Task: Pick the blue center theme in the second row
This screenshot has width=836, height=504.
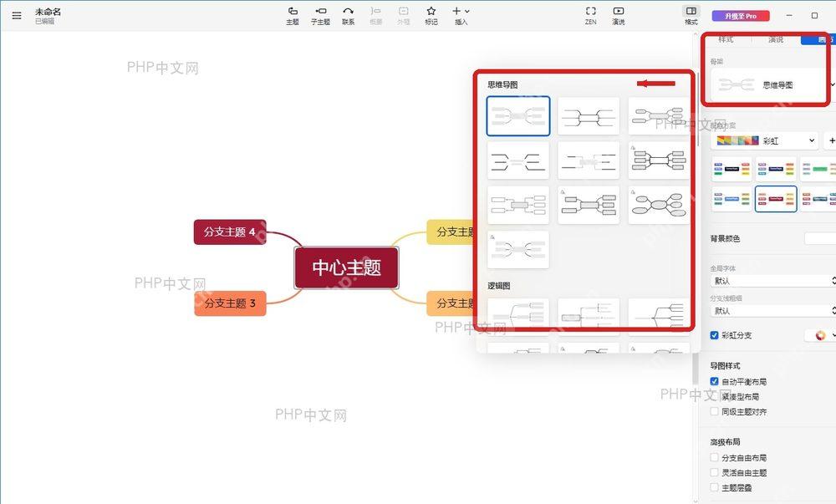Action: (x=731, y=199)
